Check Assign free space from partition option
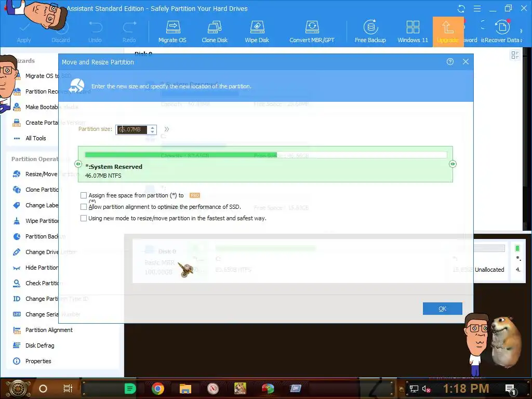Image resolution: width=532 pixels, height=399 pixels. click(x=84, y=195)
